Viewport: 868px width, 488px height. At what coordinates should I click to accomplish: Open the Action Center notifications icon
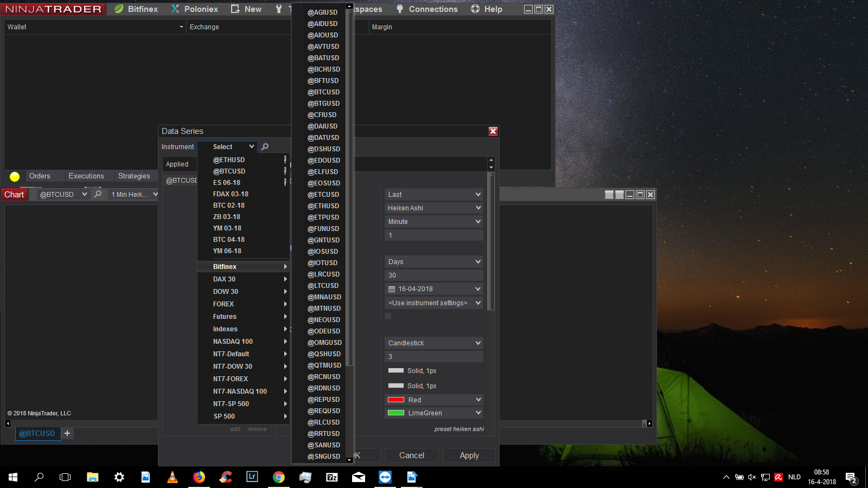(x=851, y=478)
